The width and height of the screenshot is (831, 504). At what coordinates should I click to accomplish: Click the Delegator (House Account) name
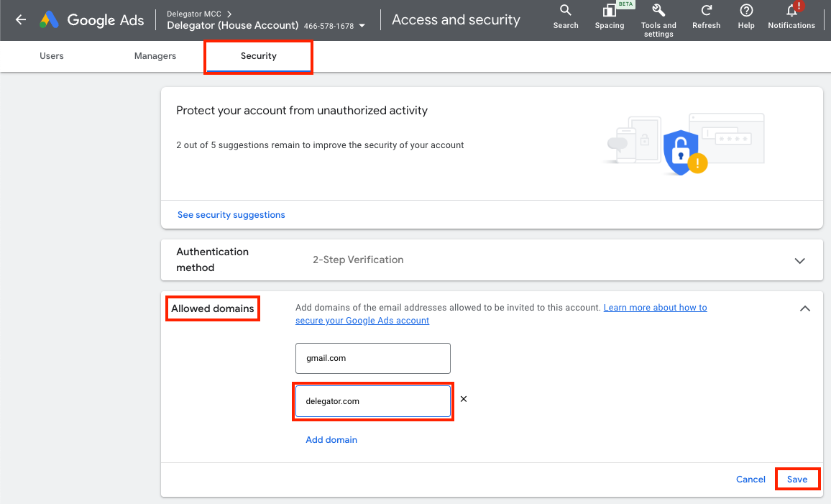[x=233, y=25]
